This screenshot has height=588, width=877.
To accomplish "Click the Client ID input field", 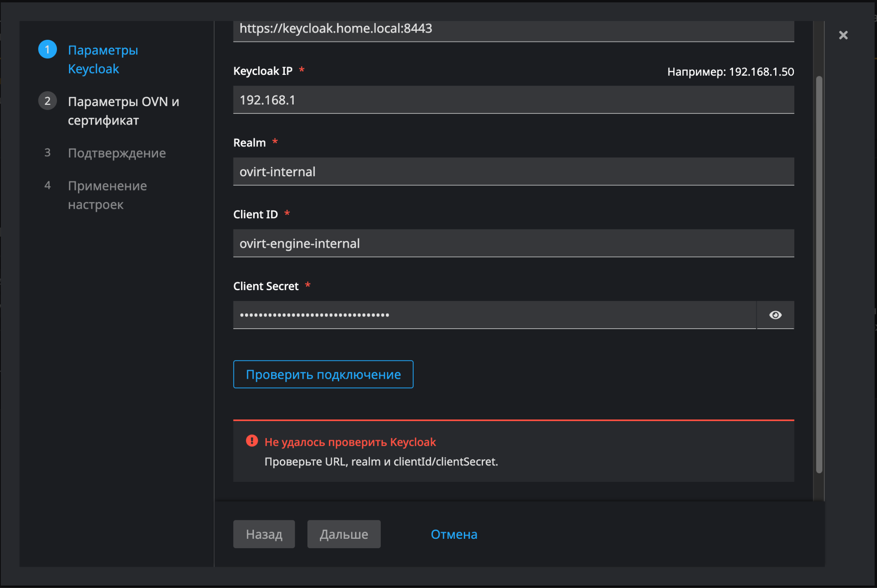I will [513, 244].
